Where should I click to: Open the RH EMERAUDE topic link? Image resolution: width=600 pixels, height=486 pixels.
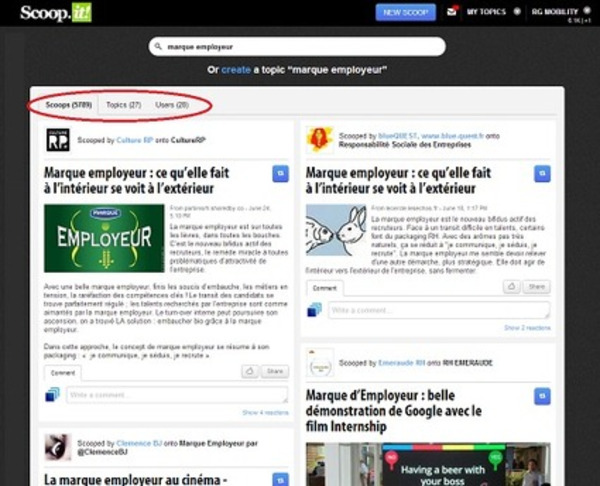click(x=467, y=363)
